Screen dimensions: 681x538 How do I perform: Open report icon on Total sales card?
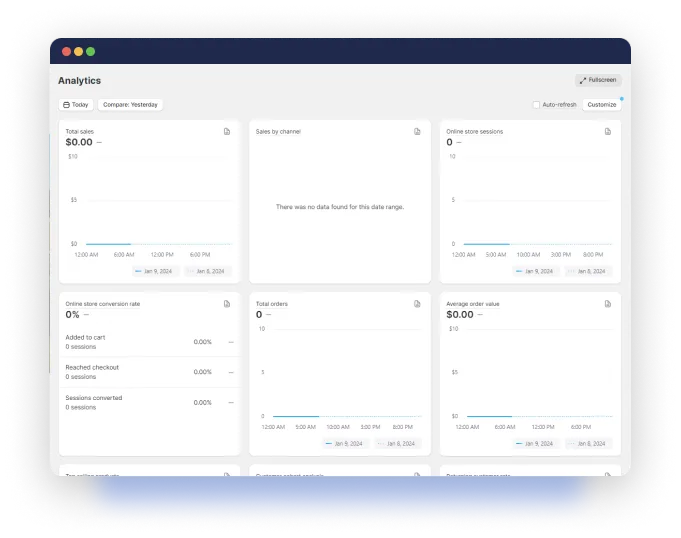227,131
